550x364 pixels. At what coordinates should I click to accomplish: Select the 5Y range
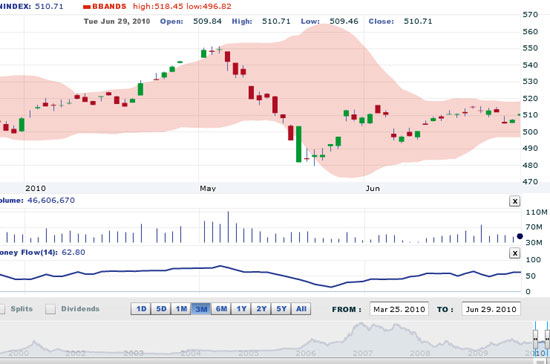tap(281, 309)
